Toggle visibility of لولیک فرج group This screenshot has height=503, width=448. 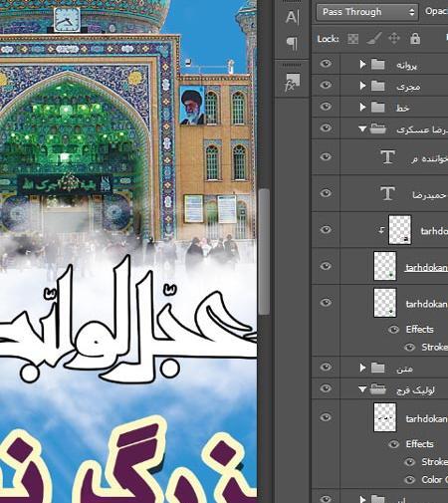point(326,388)
